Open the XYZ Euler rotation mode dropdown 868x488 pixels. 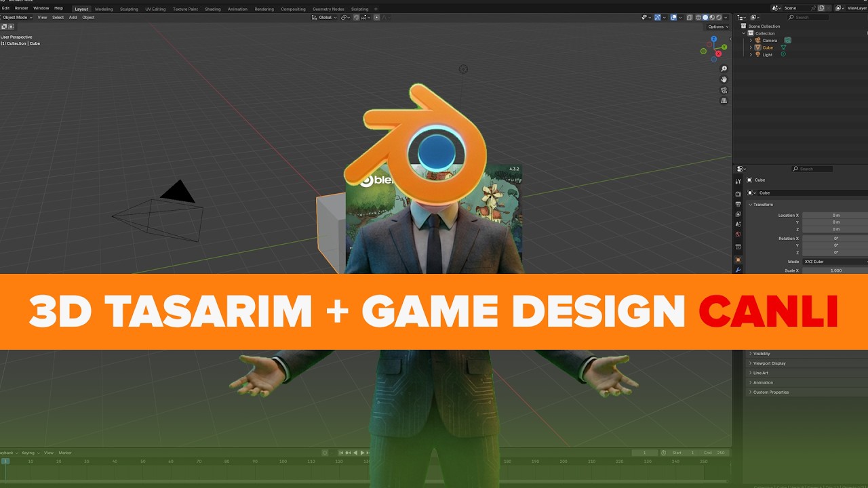(835, 262)
